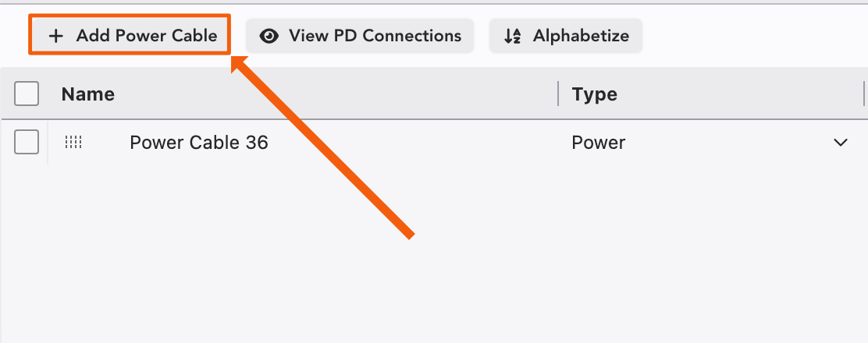Toggle the select-all checkbox in the header
This screenshot has height=343, width=868.
(x=27, y=94)
